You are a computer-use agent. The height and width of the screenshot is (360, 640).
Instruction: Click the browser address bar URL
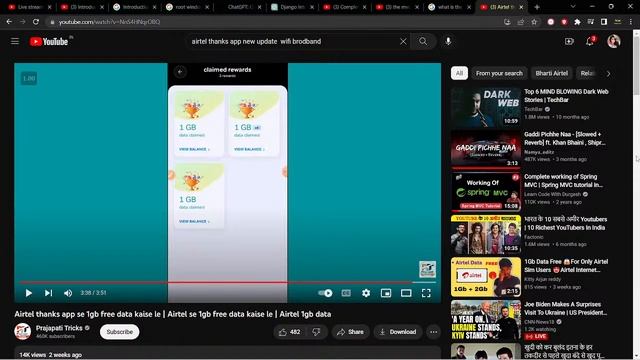pyautogui.click(x=109, y=22)
